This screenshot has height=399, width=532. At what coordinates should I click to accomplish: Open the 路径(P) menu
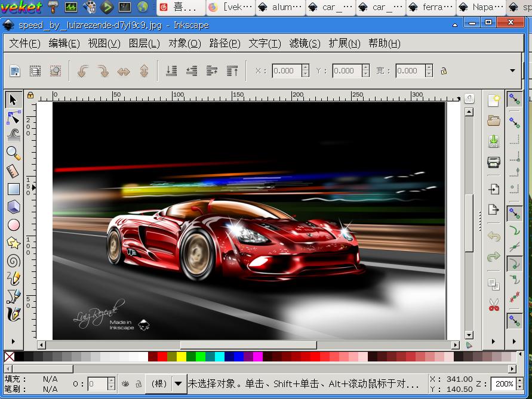[225, 44]
